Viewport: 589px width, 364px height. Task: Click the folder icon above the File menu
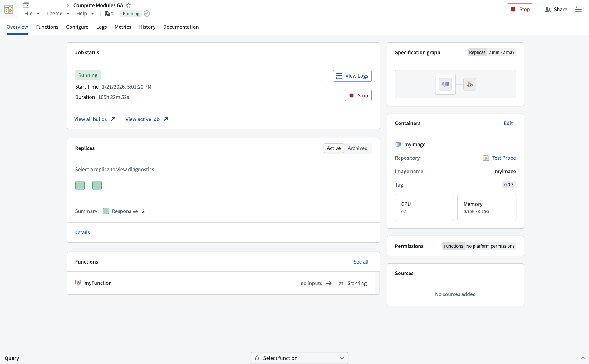[26, 5]
